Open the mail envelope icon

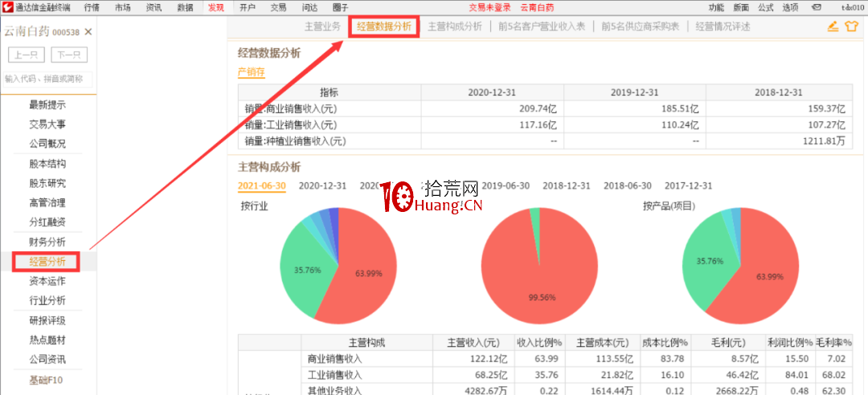816,7
